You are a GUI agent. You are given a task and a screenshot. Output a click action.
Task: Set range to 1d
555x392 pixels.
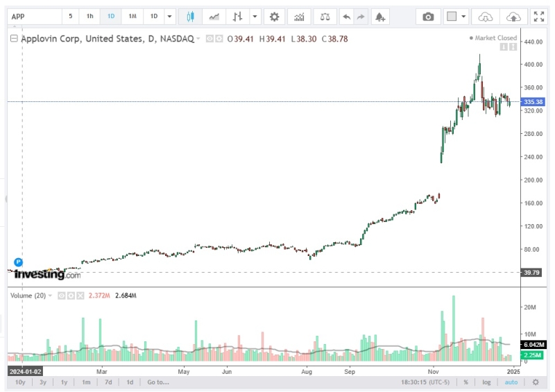[x=130, y=382]
